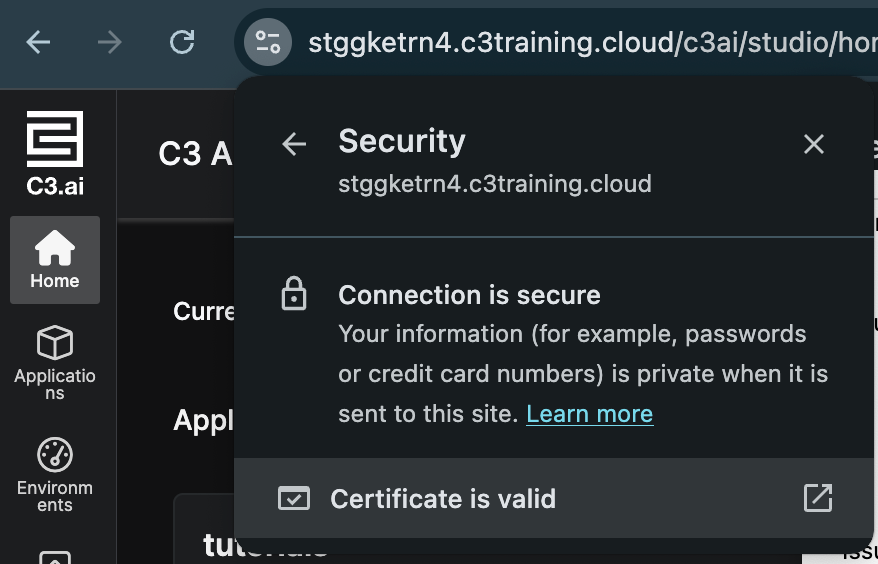Open the Home sidebar item

[x=55, y=260]
